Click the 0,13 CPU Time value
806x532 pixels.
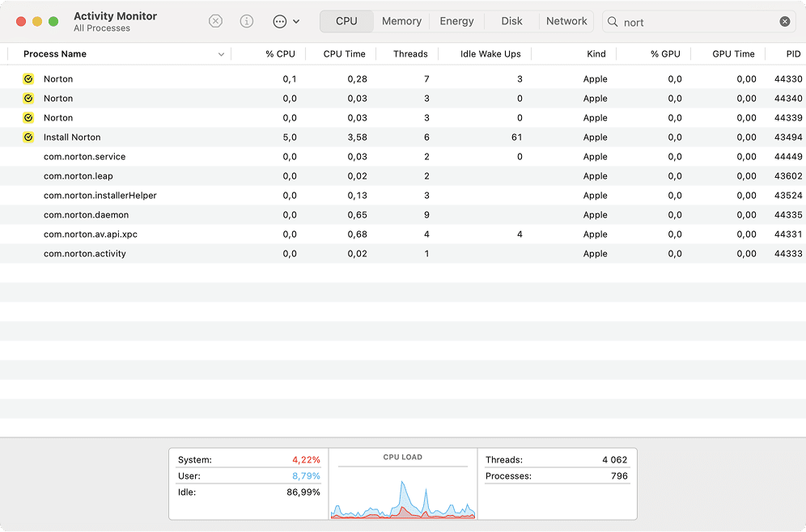tap(357, 196)
